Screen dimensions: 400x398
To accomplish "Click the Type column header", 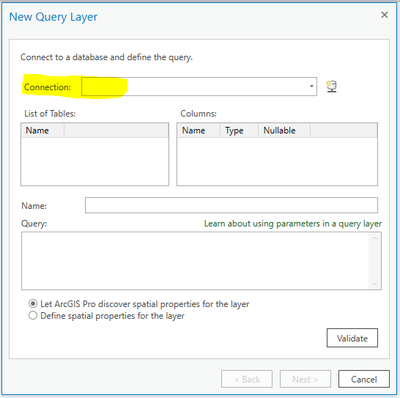I will [239, 130].
